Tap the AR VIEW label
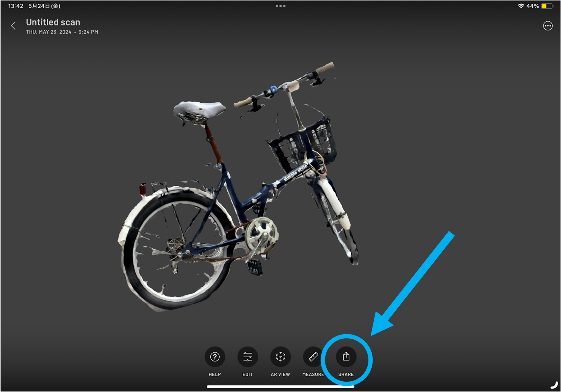This screenshot has width=561, height=392. 280,374
